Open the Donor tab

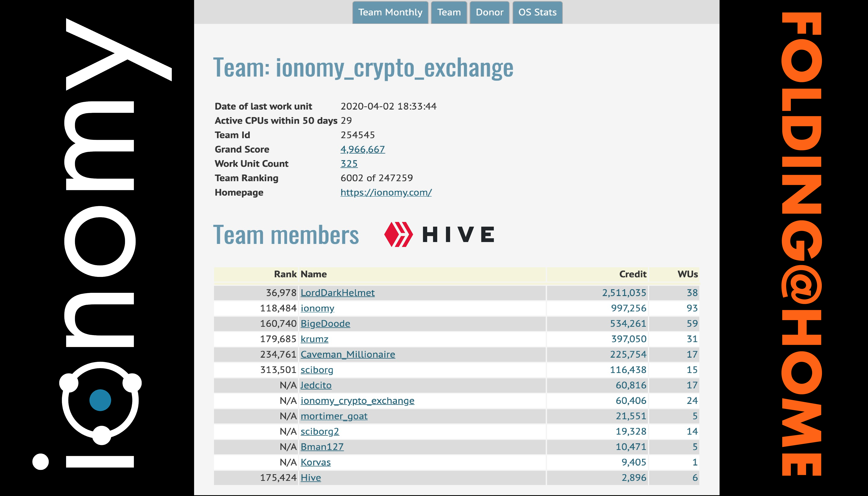[489, 13]
